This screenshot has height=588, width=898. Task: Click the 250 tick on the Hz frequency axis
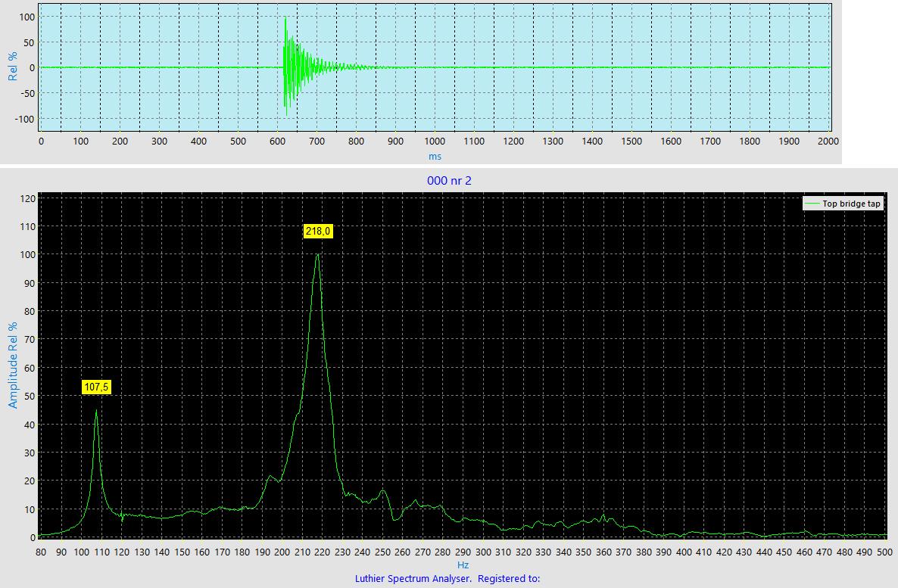(382, 552)
